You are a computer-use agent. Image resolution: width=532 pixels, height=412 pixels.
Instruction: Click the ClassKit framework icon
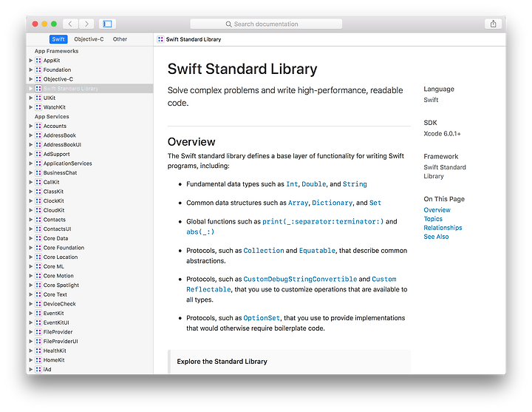click(x=38, y=192)
